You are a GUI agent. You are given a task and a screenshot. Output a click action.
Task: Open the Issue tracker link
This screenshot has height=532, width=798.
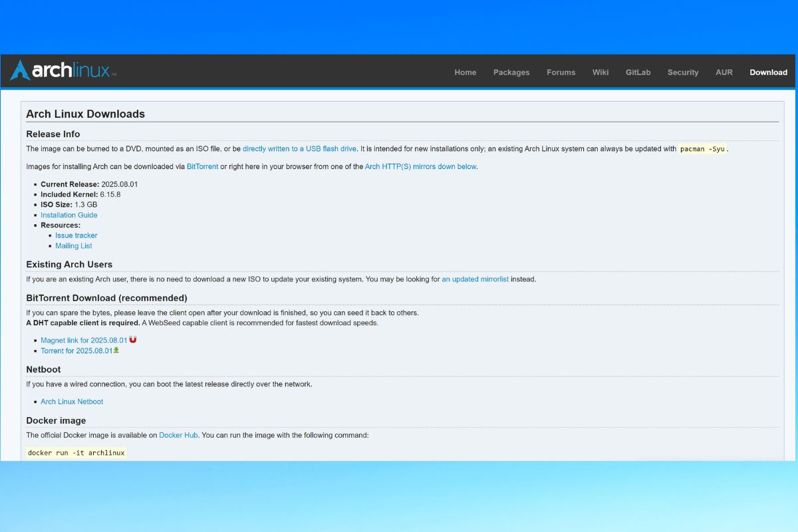pyautogui.click(x=76, y=235)
